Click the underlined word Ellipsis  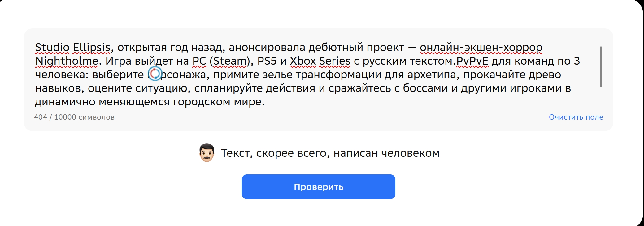click(91, 47)
